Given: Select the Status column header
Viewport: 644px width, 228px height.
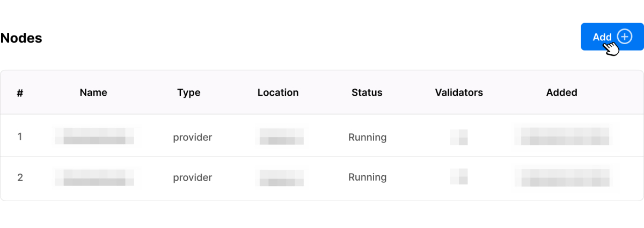Looking at the screenshot, I should coord(367,92).
